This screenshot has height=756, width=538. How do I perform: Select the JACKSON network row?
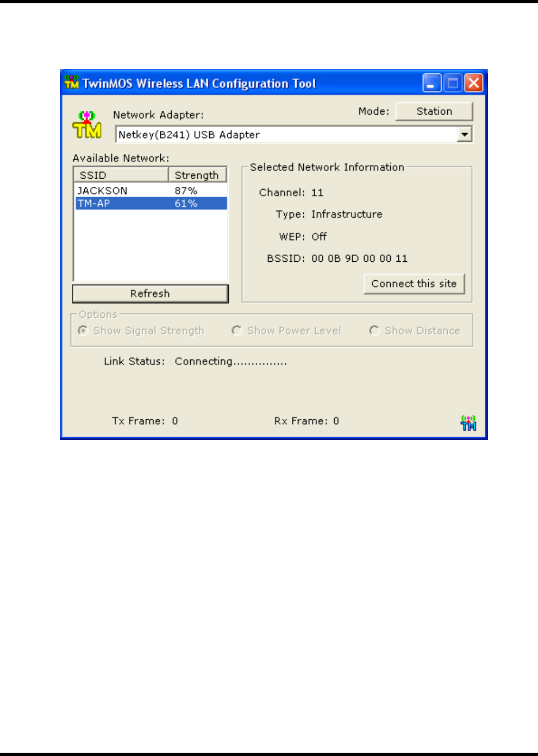click(151, 191)
